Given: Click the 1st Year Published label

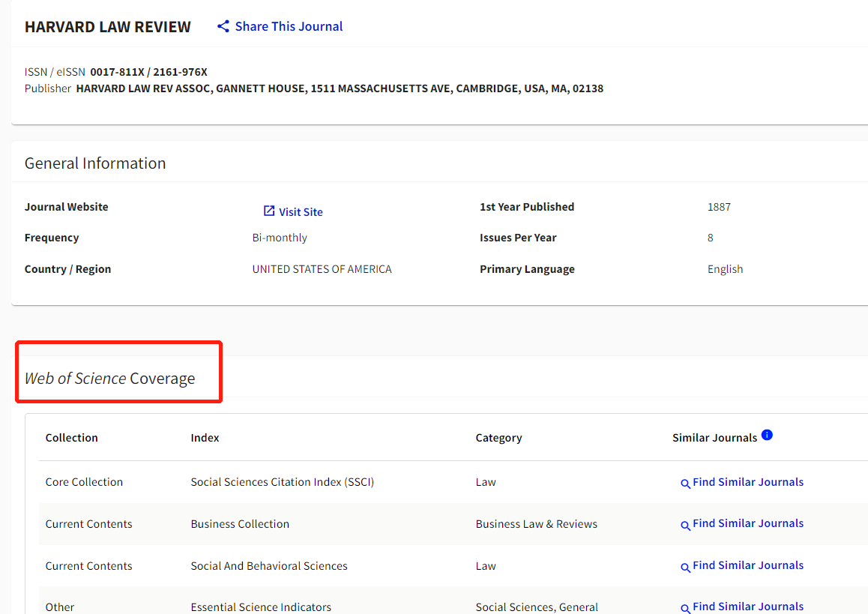Looking at the screenshot, I should point(526,206).
